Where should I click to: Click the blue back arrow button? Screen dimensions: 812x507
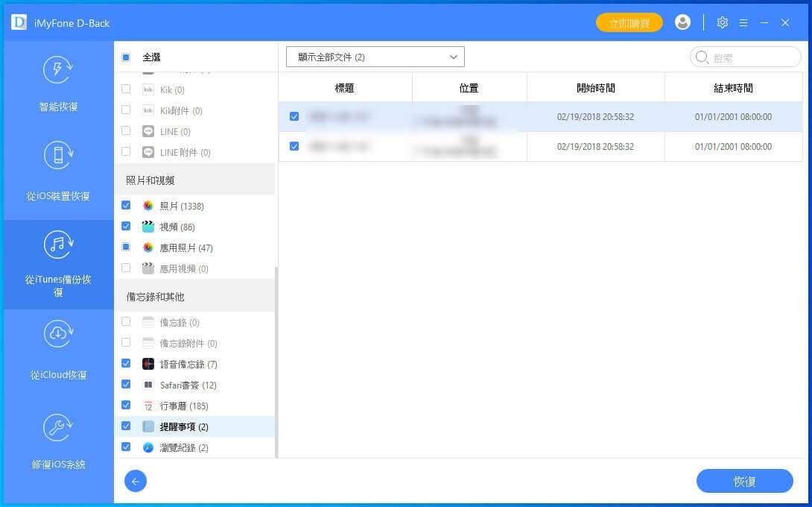click(x=136, y=481)
